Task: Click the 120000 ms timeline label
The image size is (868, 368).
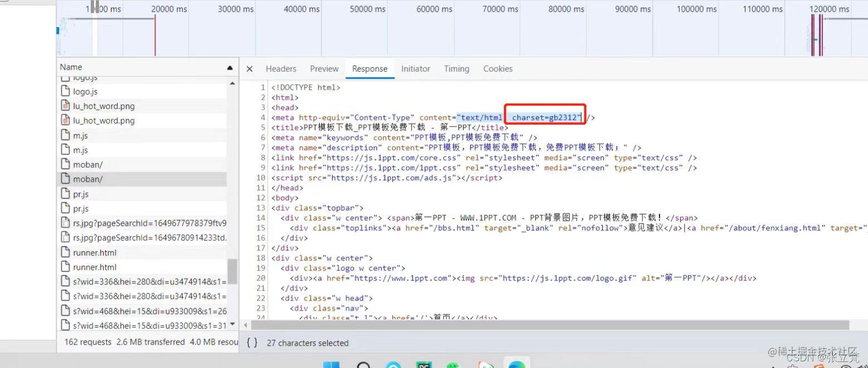Action: [830, 9]
